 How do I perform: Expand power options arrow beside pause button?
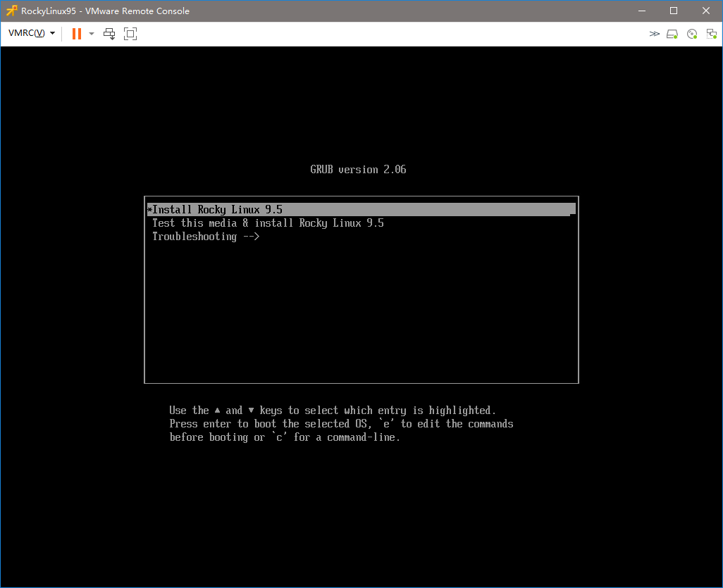(x=92, y=34)
